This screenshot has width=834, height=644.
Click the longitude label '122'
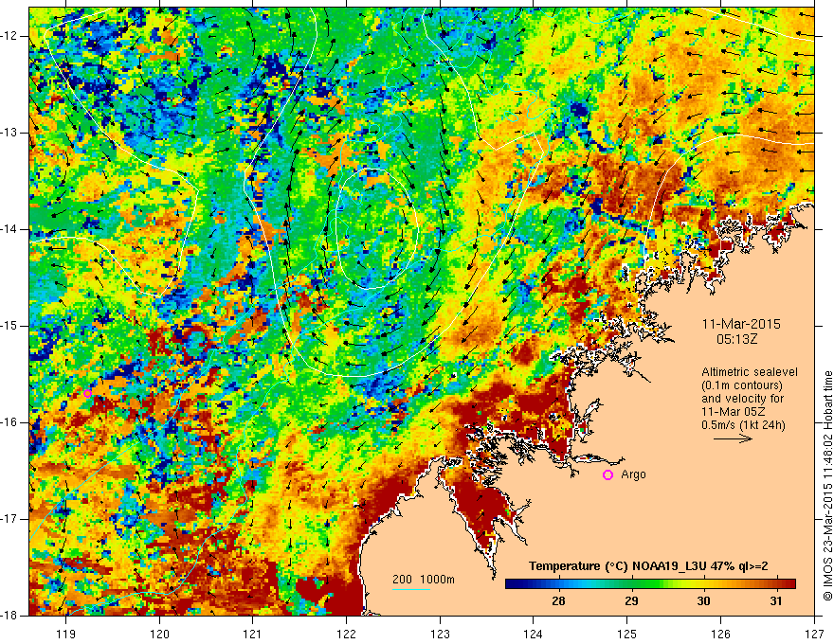click(x=346, y=634)
